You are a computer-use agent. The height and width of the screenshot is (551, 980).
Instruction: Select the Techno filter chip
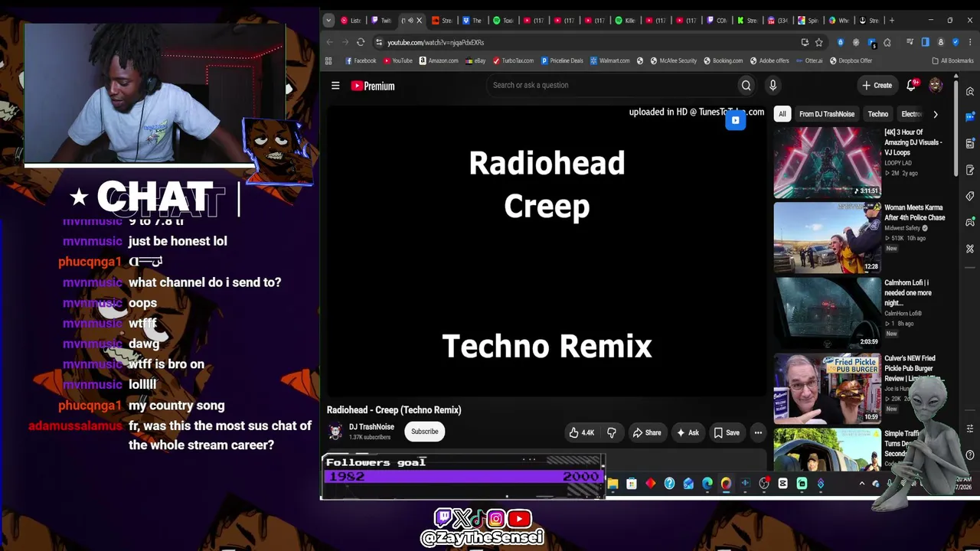click(878, 114)
